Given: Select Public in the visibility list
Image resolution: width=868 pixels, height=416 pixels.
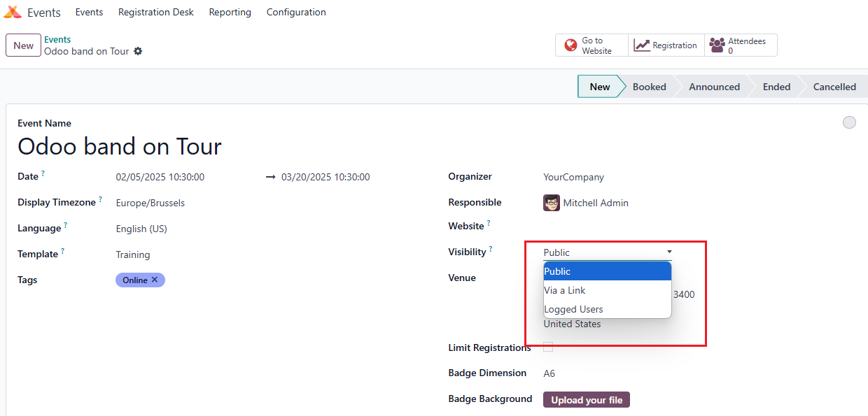Looking at the screenshot, I should [608, 271].
